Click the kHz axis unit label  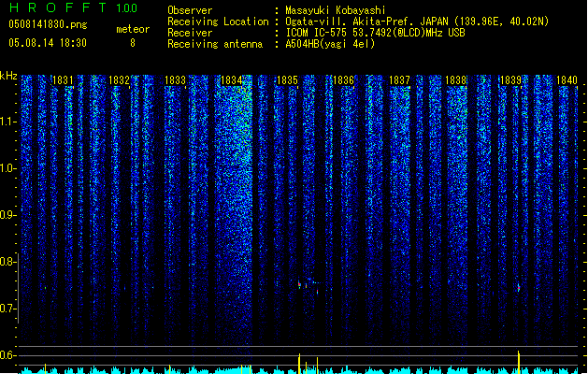pos(8,76)
